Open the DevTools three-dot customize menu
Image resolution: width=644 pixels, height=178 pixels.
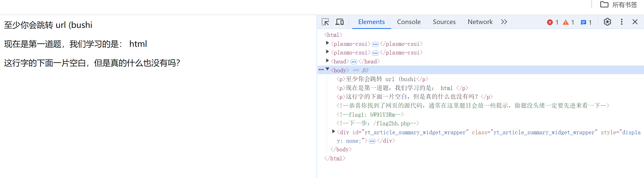(x=622, y=22)
